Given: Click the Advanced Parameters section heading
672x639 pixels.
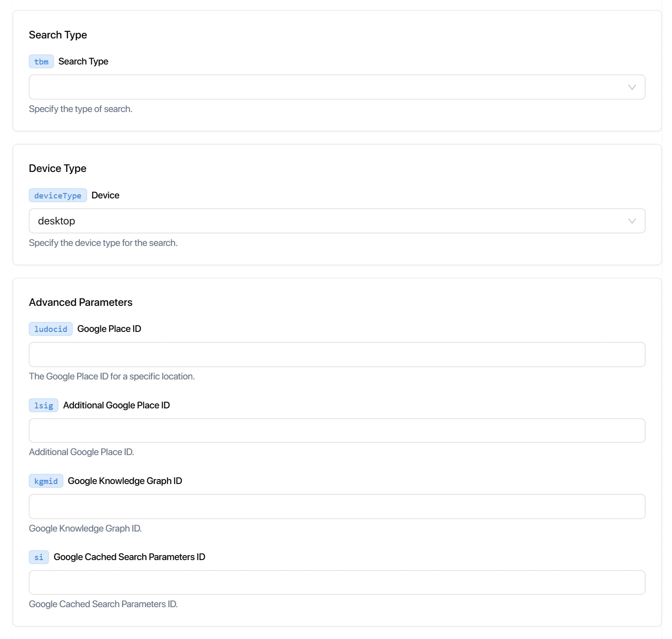Looking at the screenshot, I should 81,302.
